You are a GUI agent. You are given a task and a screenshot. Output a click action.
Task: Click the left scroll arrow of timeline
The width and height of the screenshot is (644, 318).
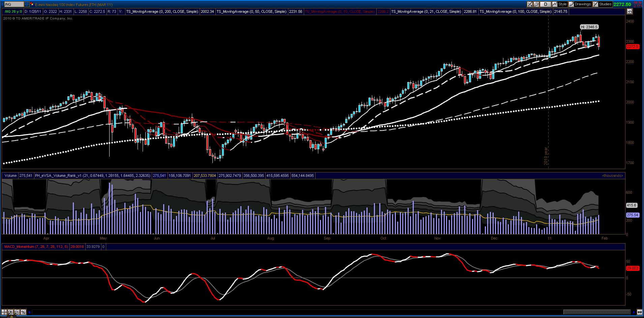(30, 312)
